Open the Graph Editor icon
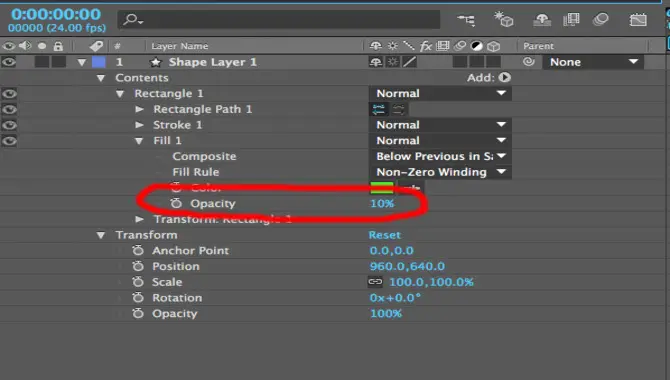This screenshot has height=380, width=670. [x=638, y=20]
